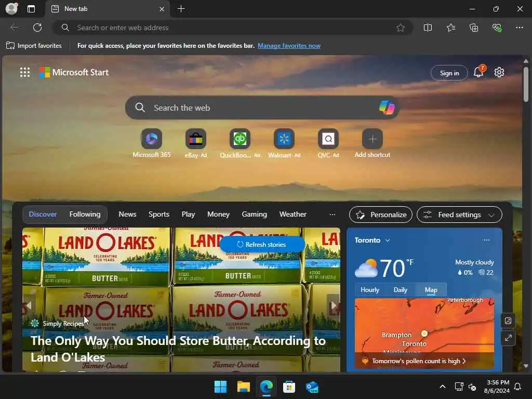Open the Gaming feed tab
The image size is (532, 399).
pos(255,214)
